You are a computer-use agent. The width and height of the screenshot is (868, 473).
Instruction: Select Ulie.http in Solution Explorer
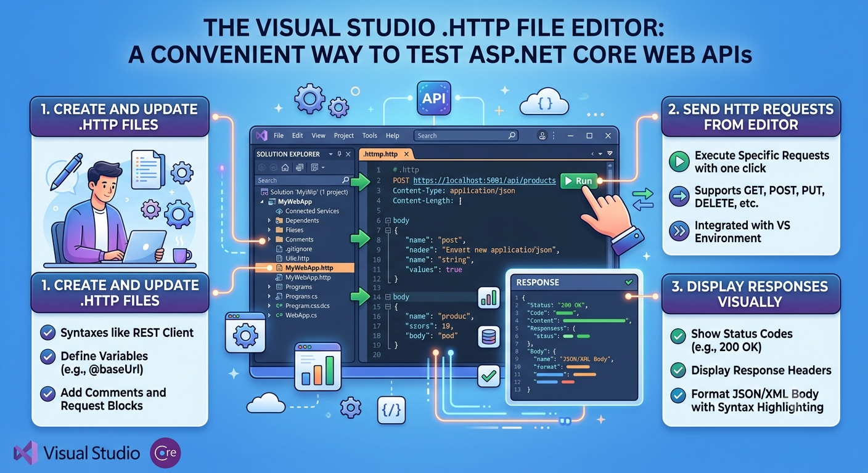[x=297, y=259]
